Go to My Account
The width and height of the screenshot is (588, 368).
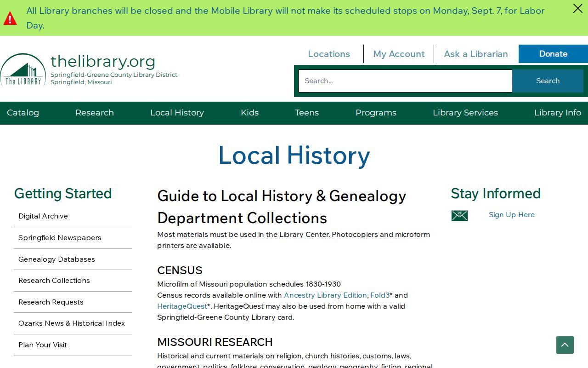point(399,54)
